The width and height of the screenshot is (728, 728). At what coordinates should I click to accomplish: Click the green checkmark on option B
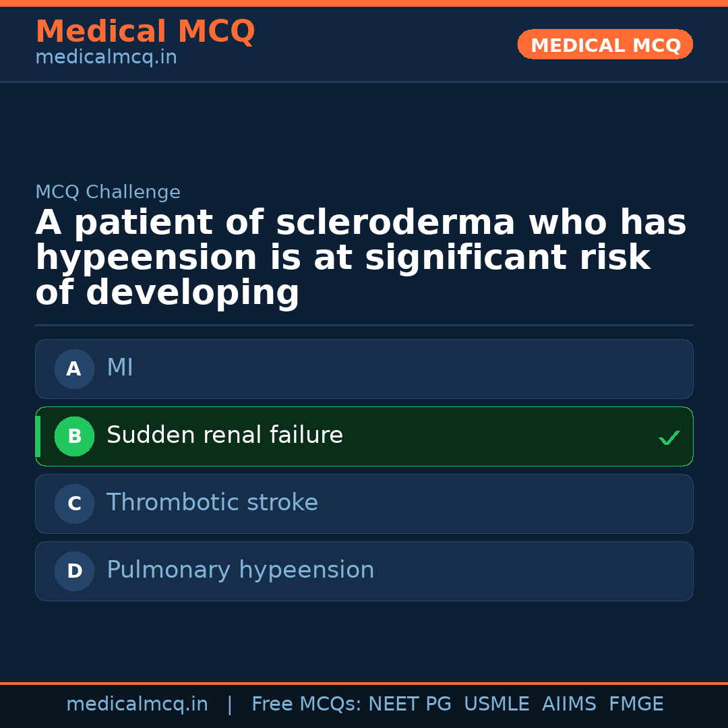coord(669,437)
